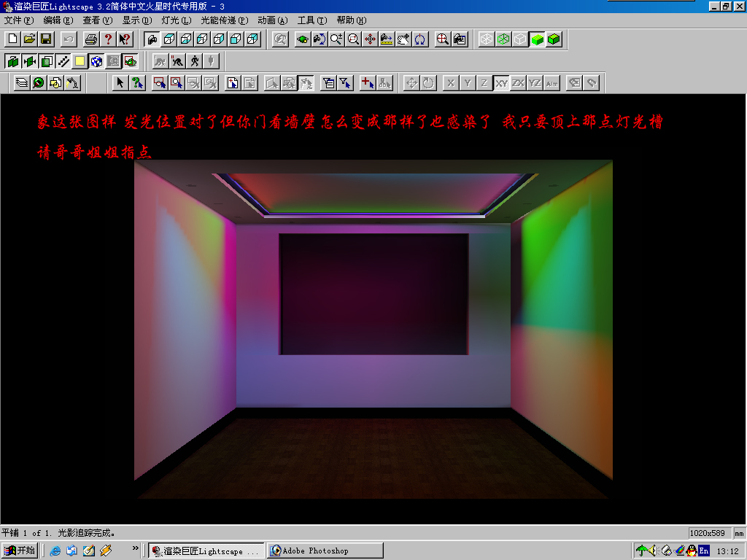747x560 pixels.
Task: Toggle the XY axis constraint button
Action: [501, 83]
